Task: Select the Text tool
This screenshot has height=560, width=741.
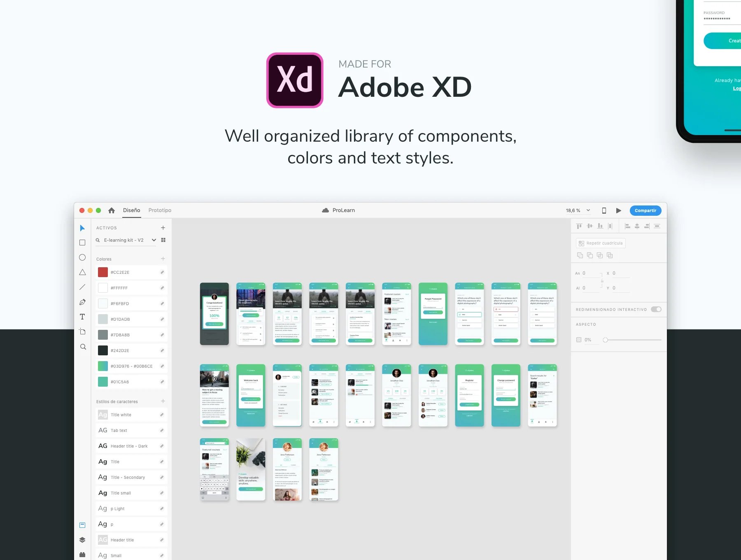Action: (82, 317)
